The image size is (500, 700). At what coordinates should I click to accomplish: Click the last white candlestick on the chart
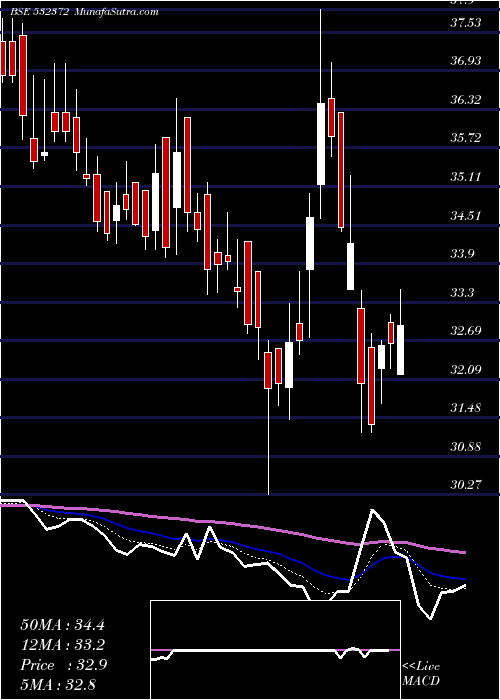(400, 350)
